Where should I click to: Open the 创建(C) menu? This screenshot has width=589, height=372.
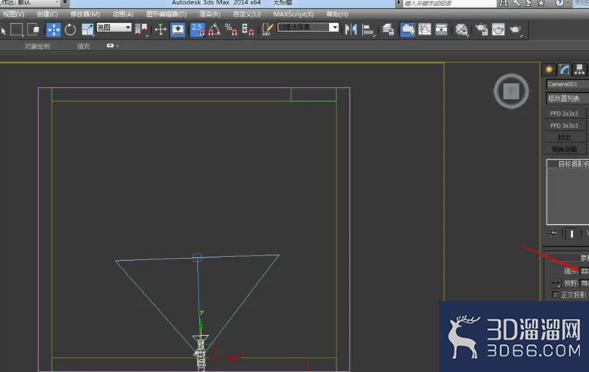[x=47, y=14]
